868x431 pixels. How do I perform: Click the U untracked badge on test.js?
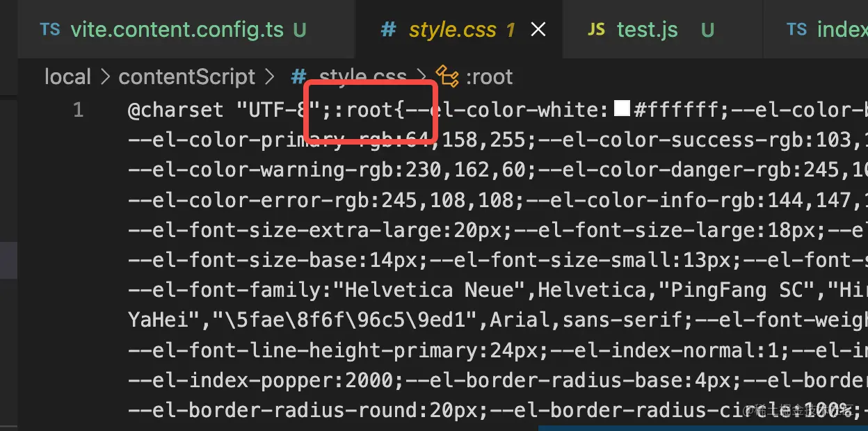(x=707, y=30)
